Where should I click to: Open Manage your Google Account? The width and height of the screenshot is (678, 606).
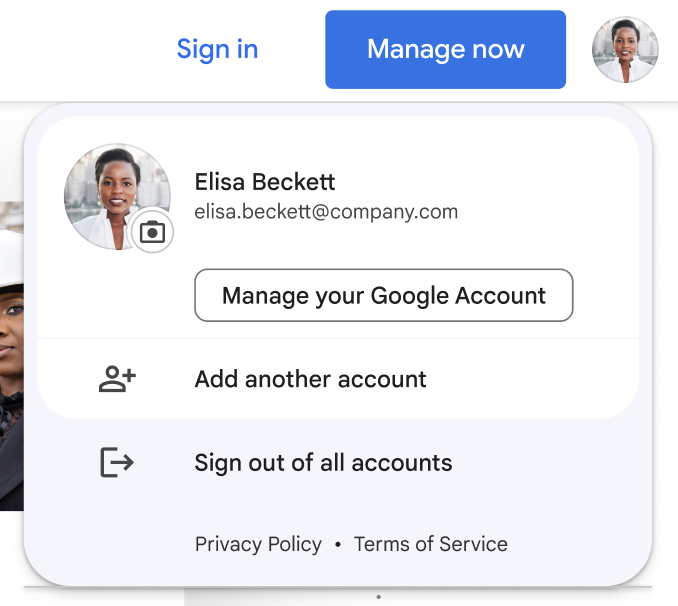[x=383, y=295]
